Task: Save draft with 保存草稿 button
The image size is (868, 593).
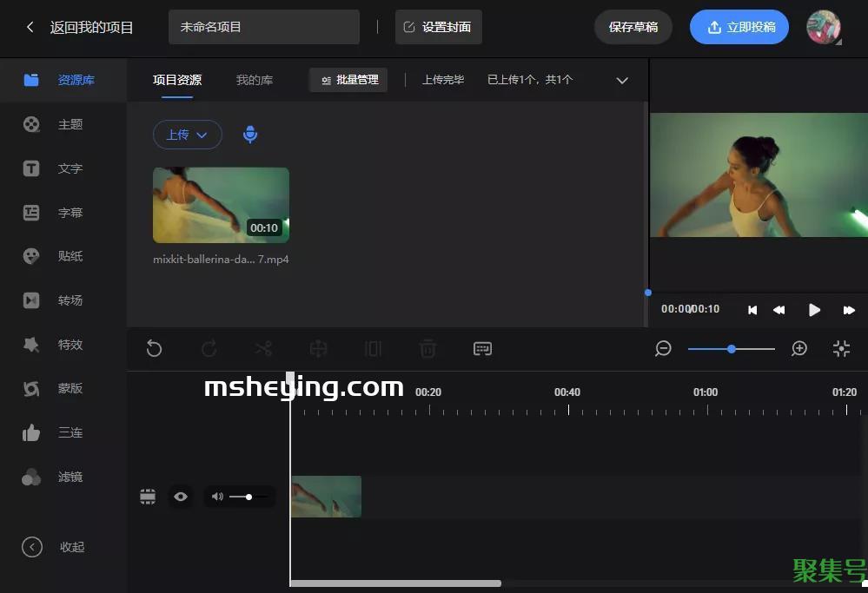Action: coord(633,27)
